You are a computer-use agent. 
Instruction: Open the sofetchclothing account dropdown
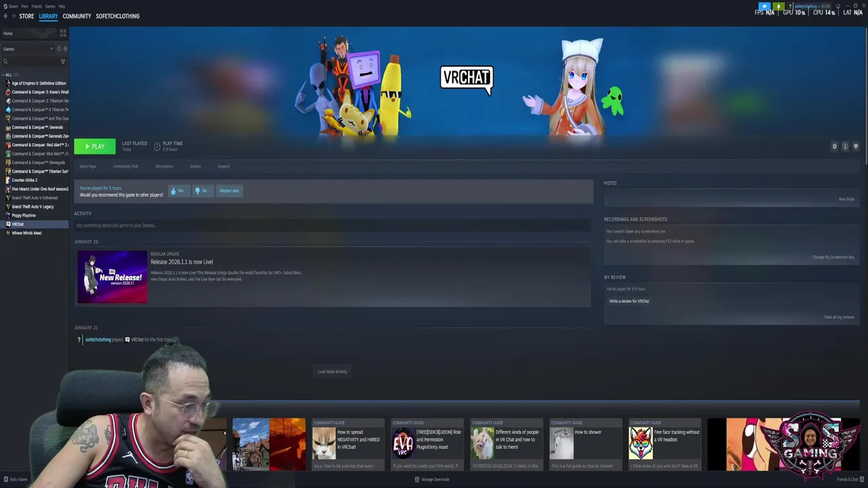812,6
